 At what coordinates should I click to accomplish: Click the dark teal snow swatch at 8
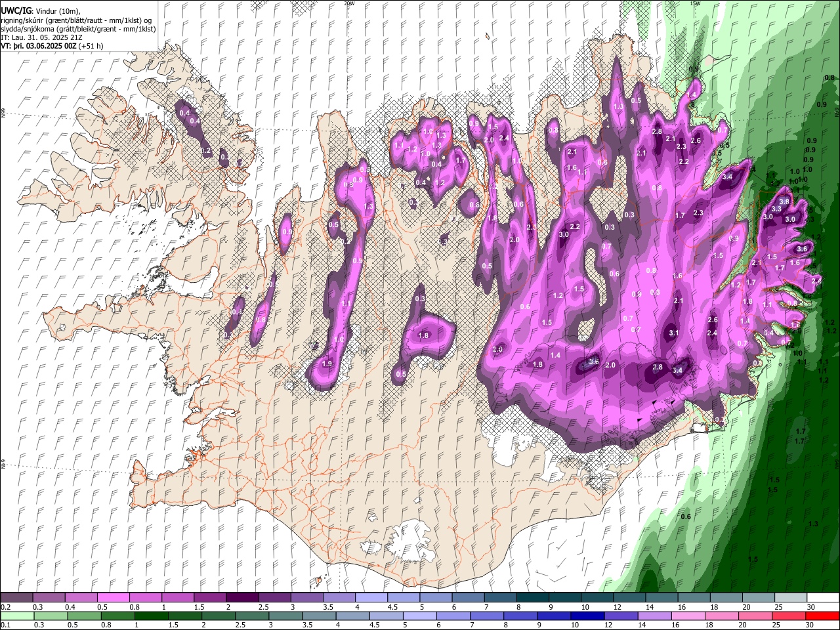[534, 598]
